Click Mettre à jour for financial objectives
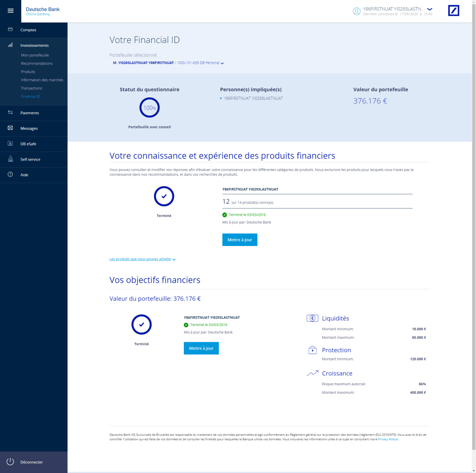Screen dimensions: 476x473 (201, 348)
